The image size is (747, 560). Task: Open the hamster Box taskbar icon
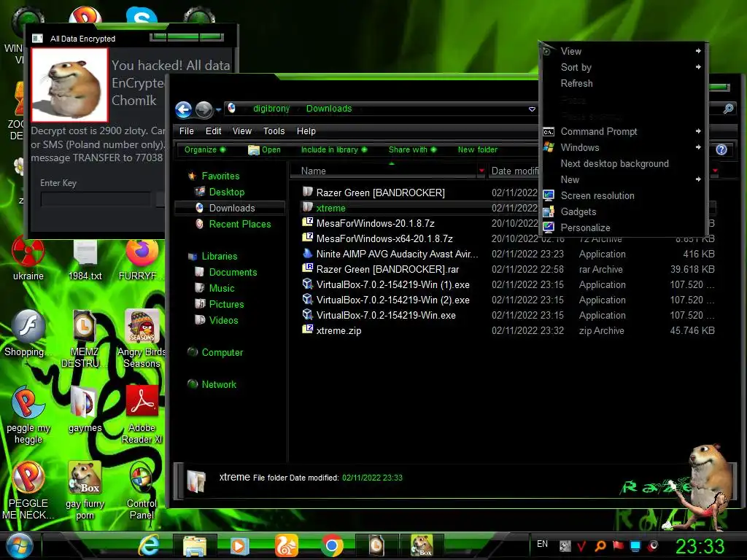click(422, 545)
